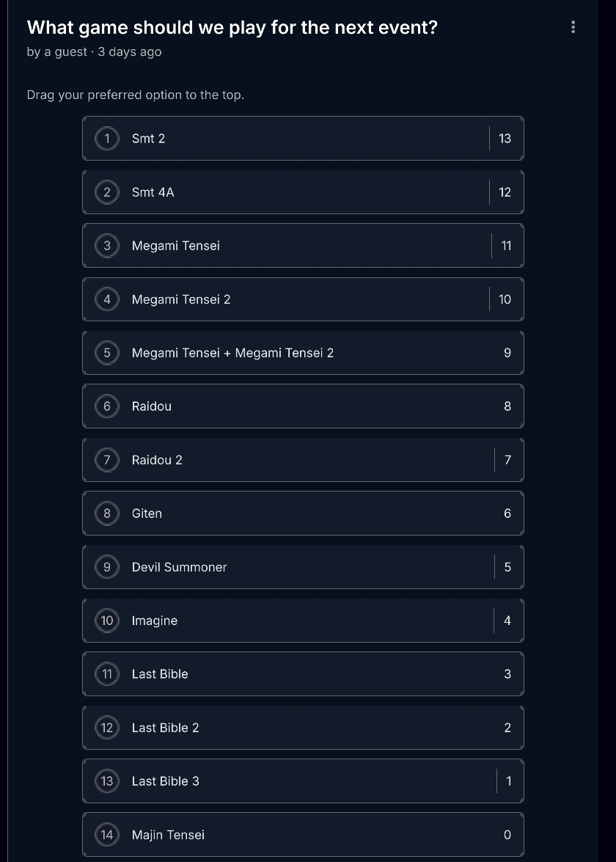The width and height of the screenshot is (616, 862).
Task: Click the number 3 badge beside Megami Tensei
Action: pos(107,246)
